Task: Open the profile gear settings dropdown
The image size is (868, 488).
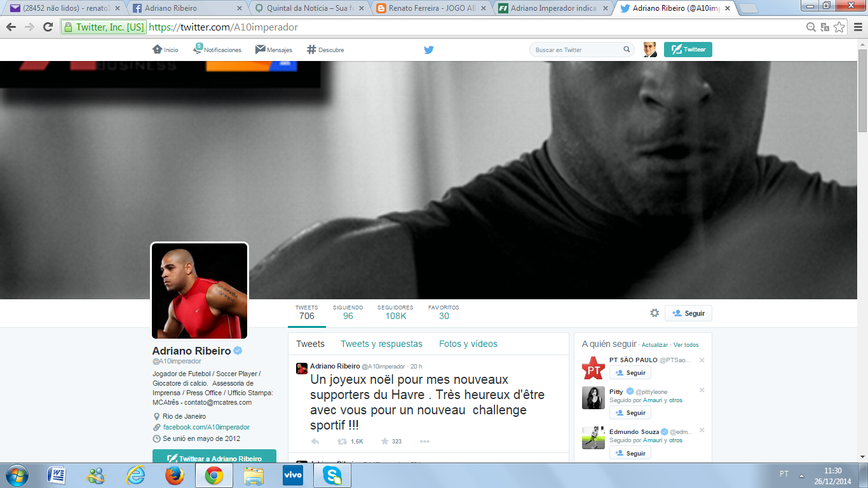Action: pyautogui.click(x=654, y=313)
